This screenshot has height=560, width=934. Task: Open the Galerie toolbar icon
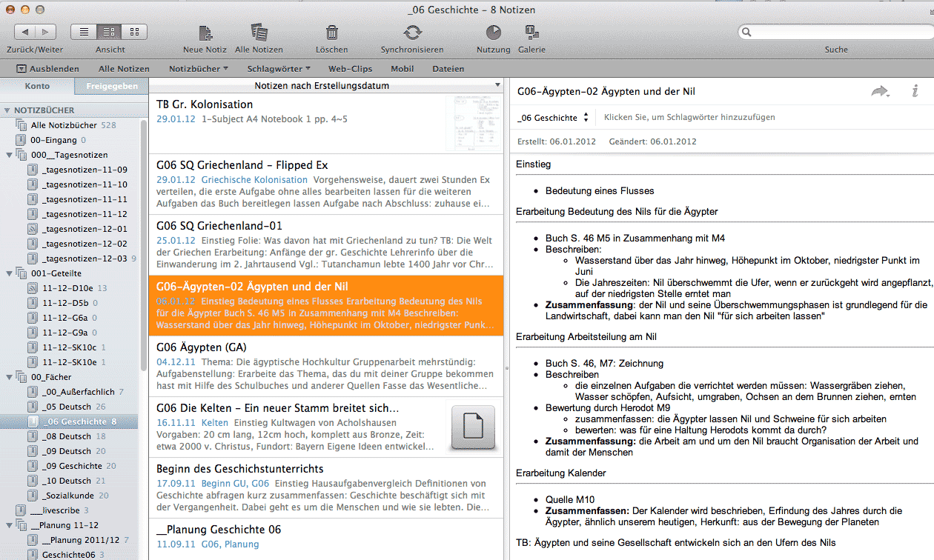tap(531, 33)
